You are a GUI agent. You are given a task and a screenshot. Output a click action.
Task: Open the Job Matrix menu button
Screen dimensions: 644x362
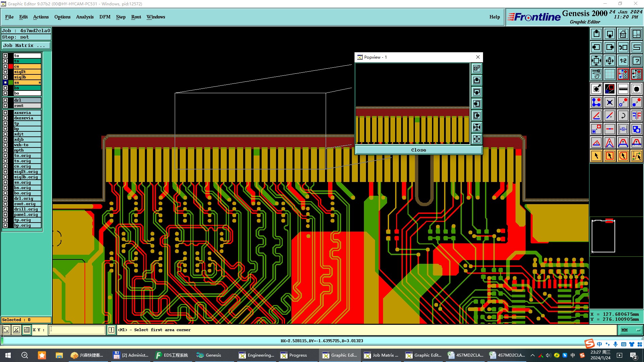(26, 46)
